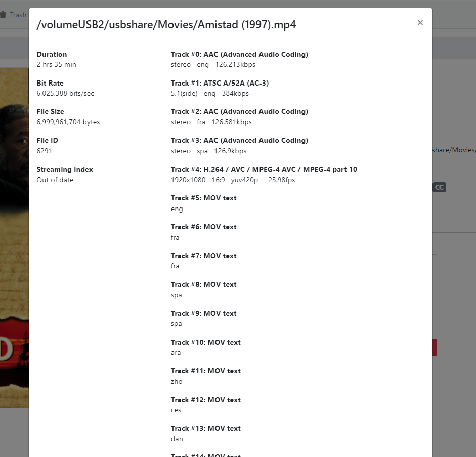Click the Track #10 MOV text heading
The width and height of the screenshot is (476, 457).
point(205,342)
